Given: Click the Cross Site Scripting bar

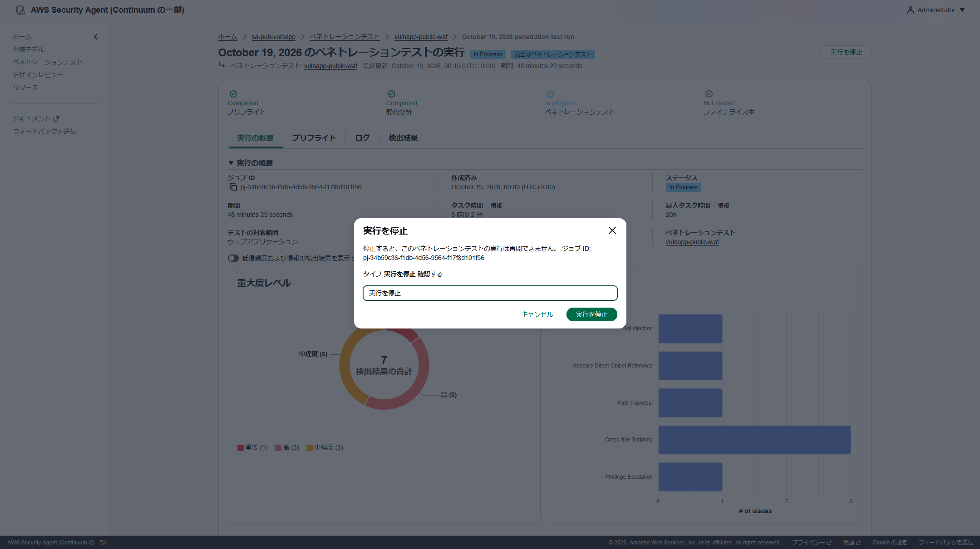Looking at the screenshot, I should [x=754, y=440].
